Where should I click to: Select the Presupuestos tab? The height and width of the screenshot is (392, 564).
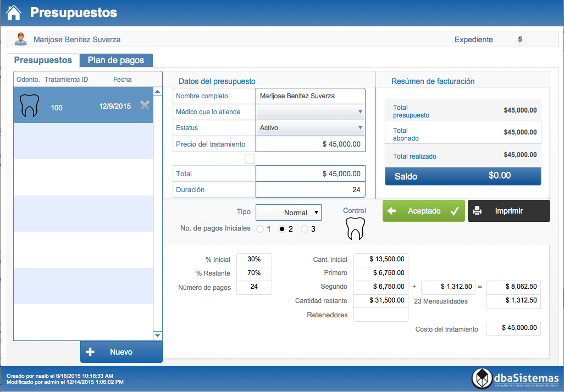pyautogui.click(x=43, y=60)
